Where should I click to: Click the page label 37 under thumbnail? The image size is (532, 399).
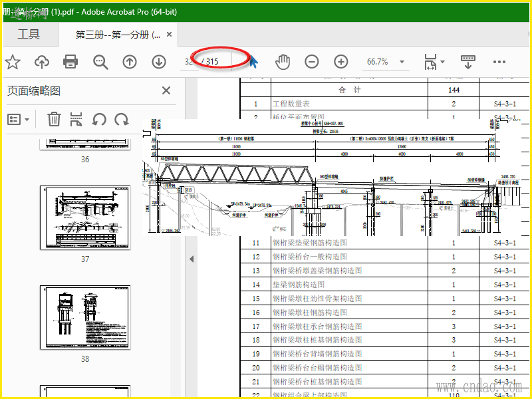coord(85,259)
